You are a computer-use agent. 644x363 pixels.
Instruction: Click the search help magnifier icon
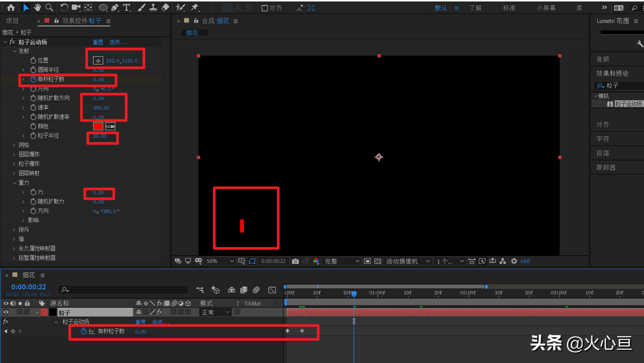coord(635,8)
